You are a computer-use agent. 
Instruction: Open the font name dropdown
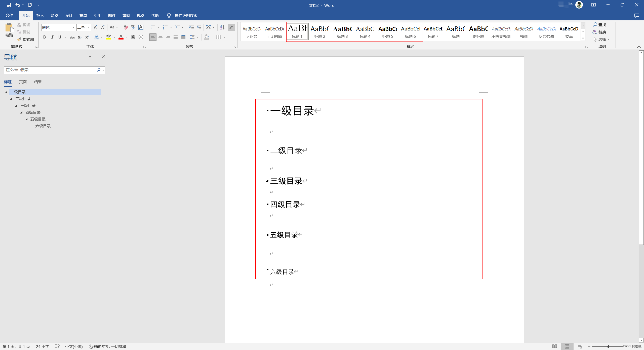click(74, 27)
